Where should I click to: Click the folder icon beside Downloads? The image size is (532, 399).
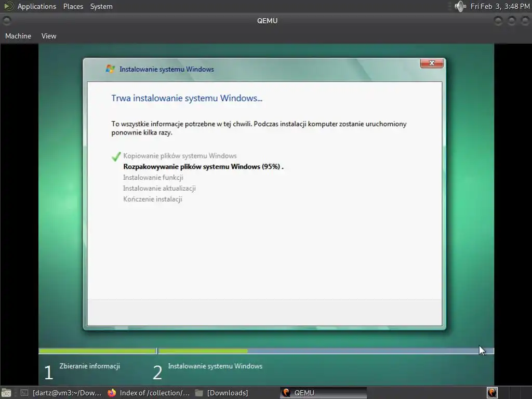tap(199, 393)
